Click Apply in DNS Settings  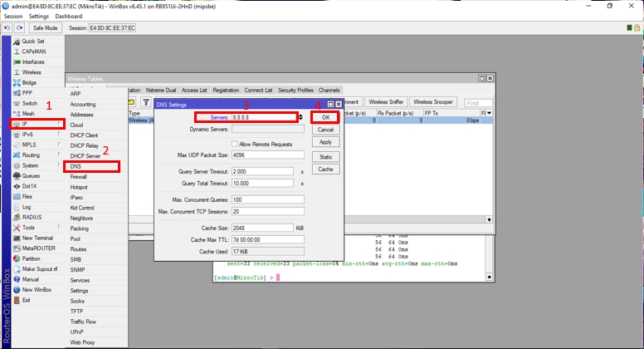(x=325, y=142)
